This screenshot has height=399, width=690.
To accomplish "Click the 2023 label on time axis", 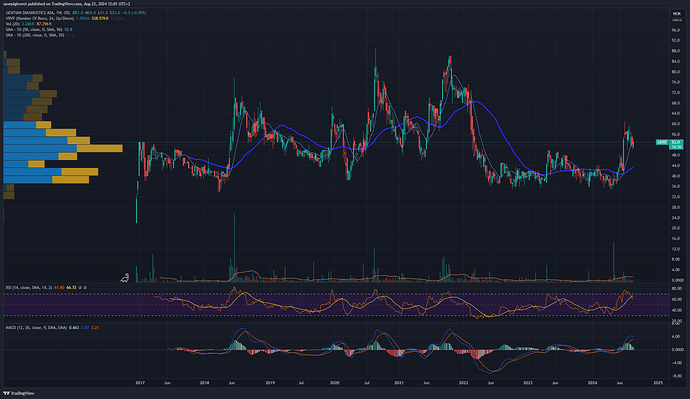I will [528, 383].
